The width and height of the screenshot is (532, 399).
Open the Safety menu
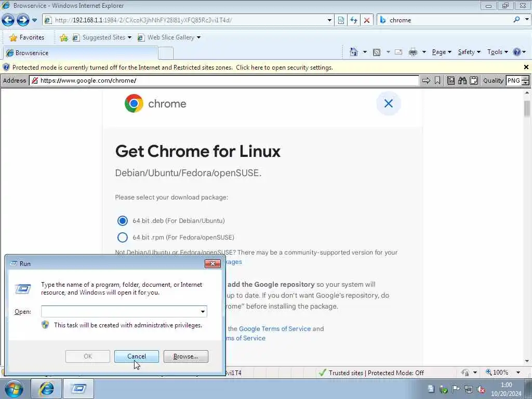click(x=469, y=52)
